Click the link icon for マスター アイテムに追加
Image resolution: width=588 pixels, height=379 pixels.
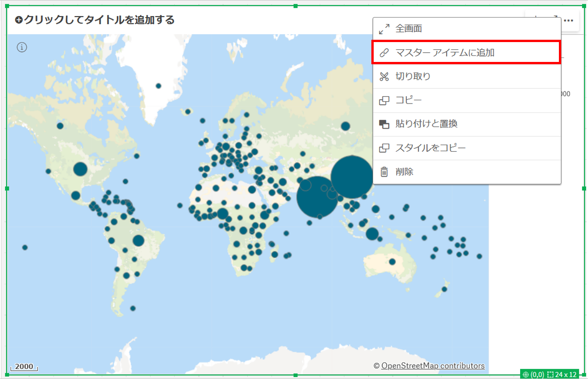tap(384, 53)
